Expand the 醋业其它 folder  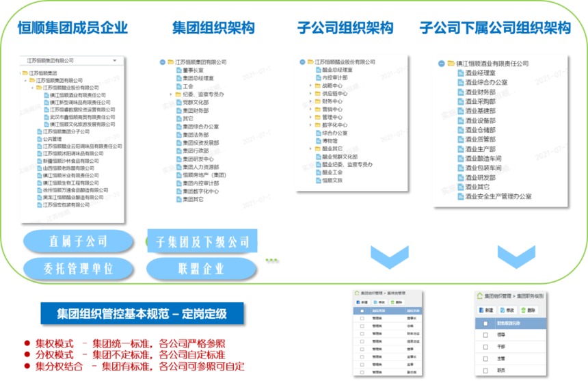coord(310,148)
